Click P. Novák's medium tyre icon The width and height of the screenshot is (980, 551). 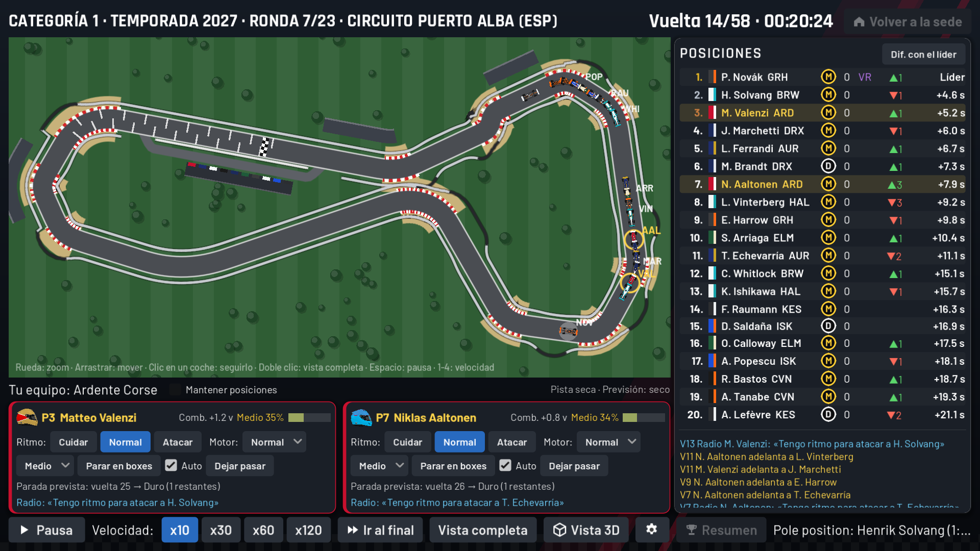[x=828, y=77]
